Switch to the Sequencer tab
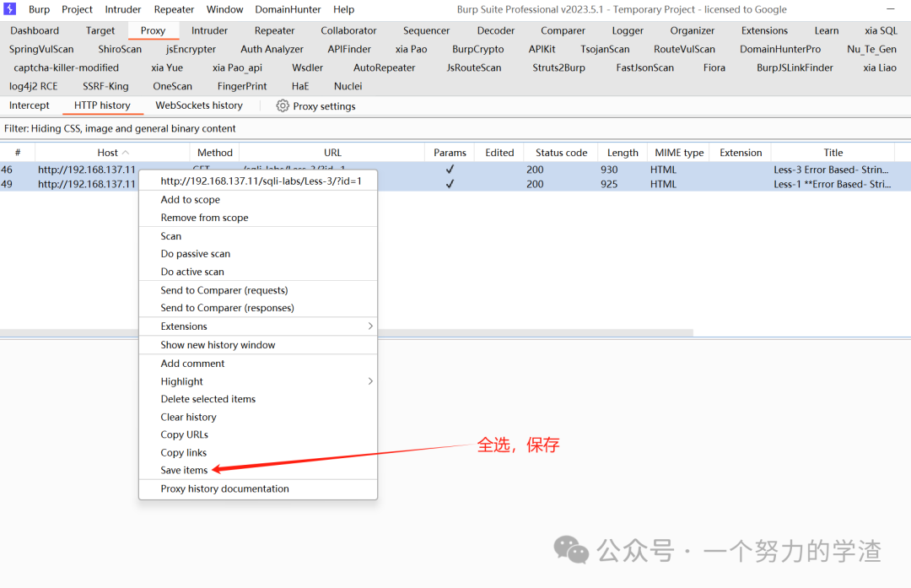 [427, 31]
